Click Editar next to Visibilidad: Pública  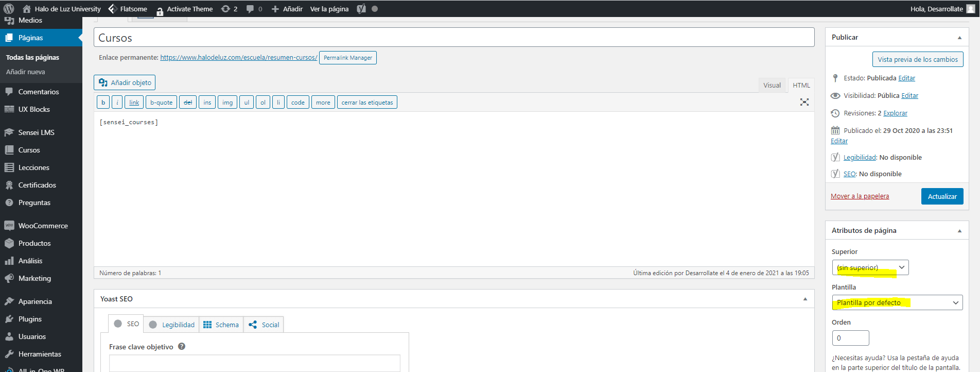coord(909,96)
